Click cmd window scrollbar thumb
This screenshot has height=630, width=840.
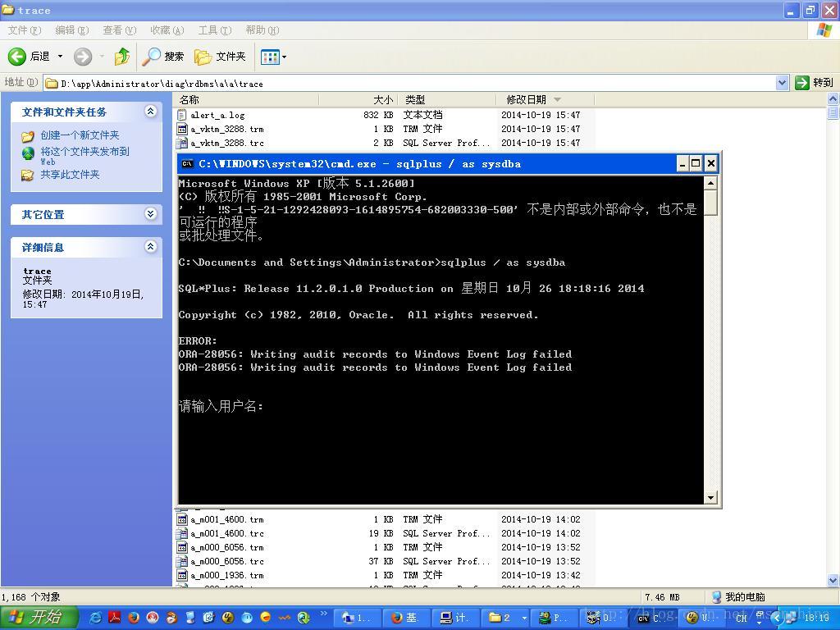pyautogui.click(x=710, y=203)
